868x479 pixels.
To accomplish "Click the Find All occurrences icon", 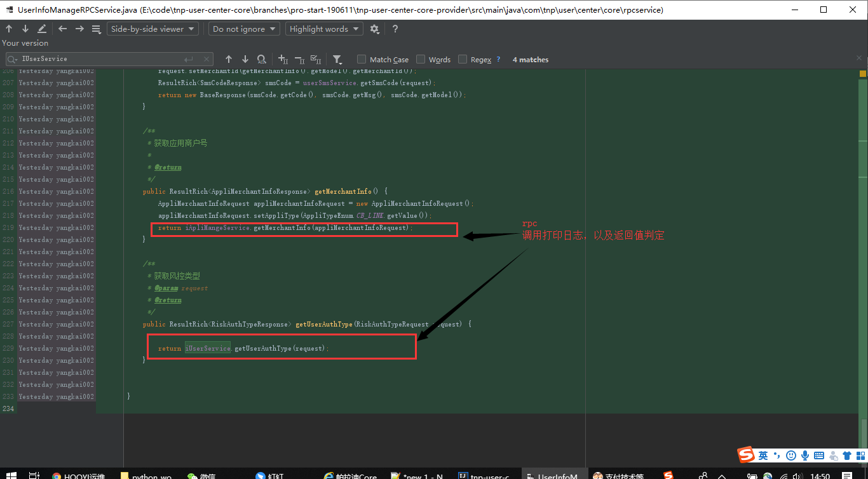I will coord(262,59).
